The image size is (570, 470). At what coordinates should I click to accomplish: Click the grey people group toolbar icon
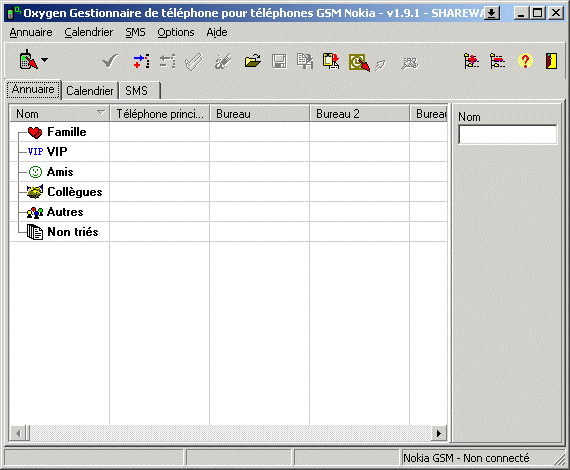tap(410, 64)
